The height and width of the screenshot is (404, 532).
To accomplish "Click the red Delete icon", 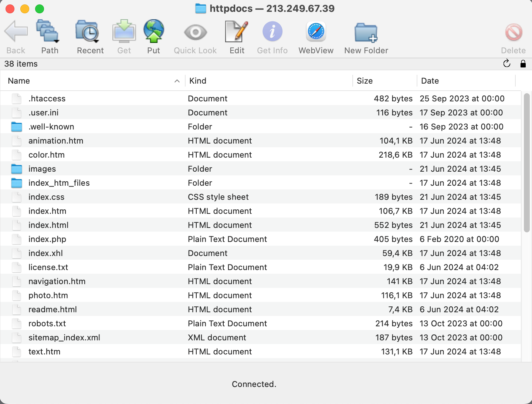I will click(x=513, y=33).
